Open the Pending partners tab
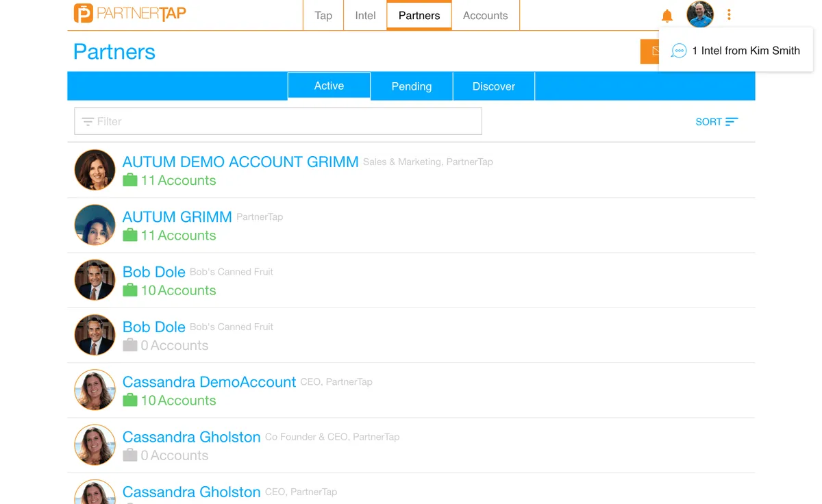 pyautogui.click(x=412, y=86)
